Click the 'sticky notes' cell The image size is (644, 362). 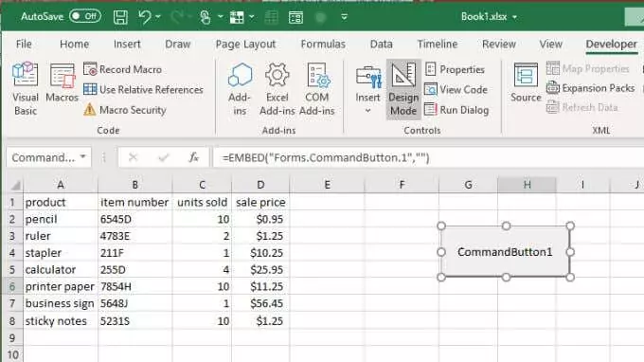(x=61, y=320)
